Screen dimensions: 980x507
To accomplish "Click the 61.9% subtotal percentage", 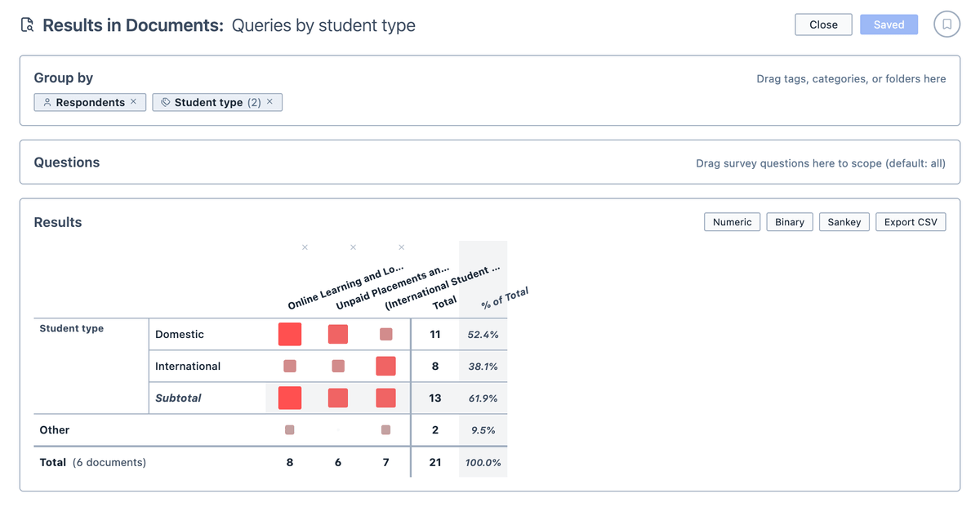I will (x=483, y=398).
